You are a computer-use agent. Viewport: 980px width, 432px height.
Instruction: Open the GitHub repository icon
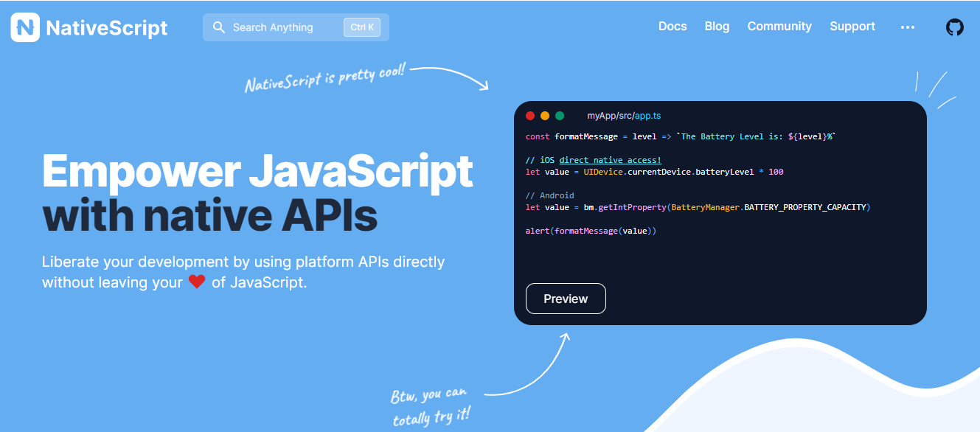click(954, 27)
